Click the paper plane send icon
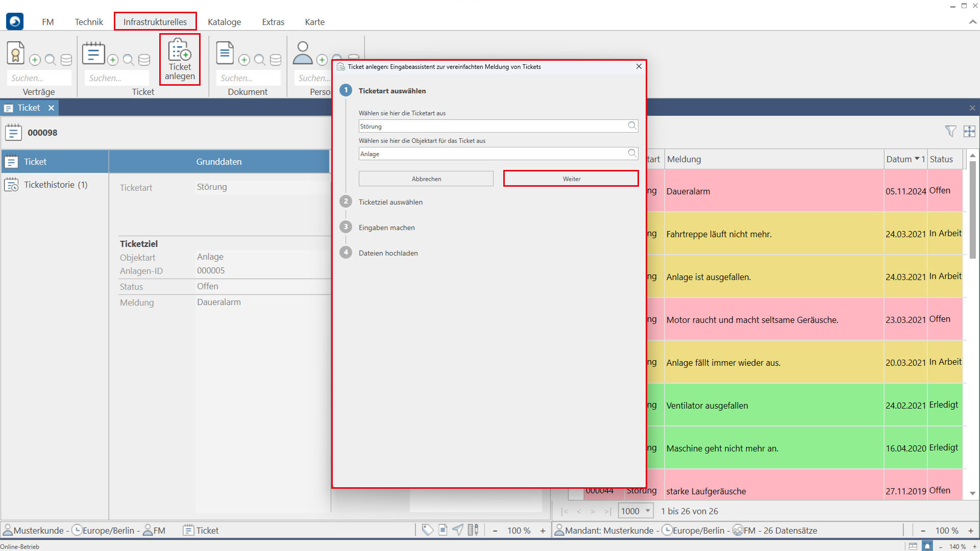 (458, 530)
